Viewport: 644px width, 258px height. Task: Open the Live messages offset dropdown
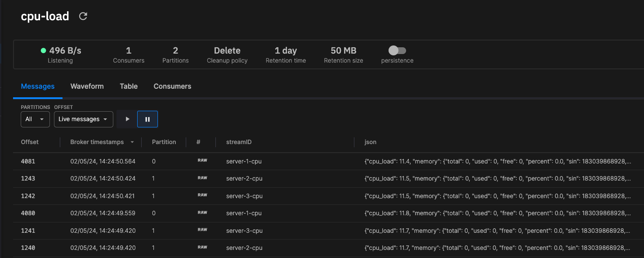point(83,119)
